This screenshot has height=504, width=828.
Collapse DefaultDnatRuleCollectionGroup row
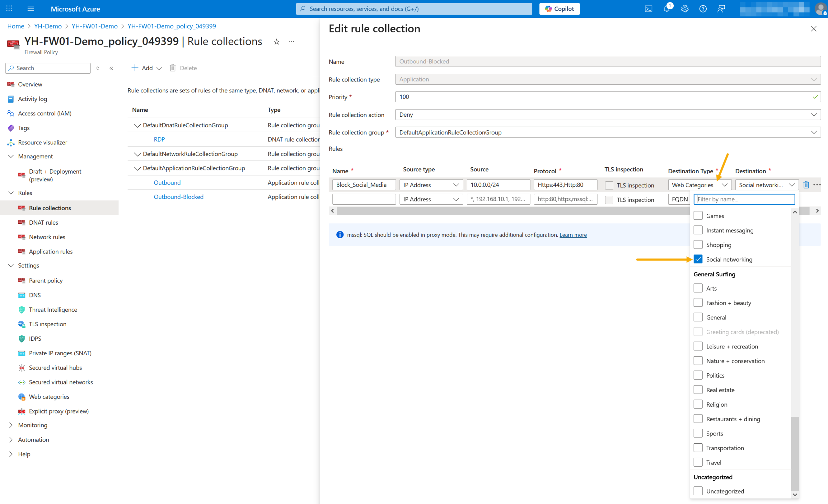click(x=137, y=125)
